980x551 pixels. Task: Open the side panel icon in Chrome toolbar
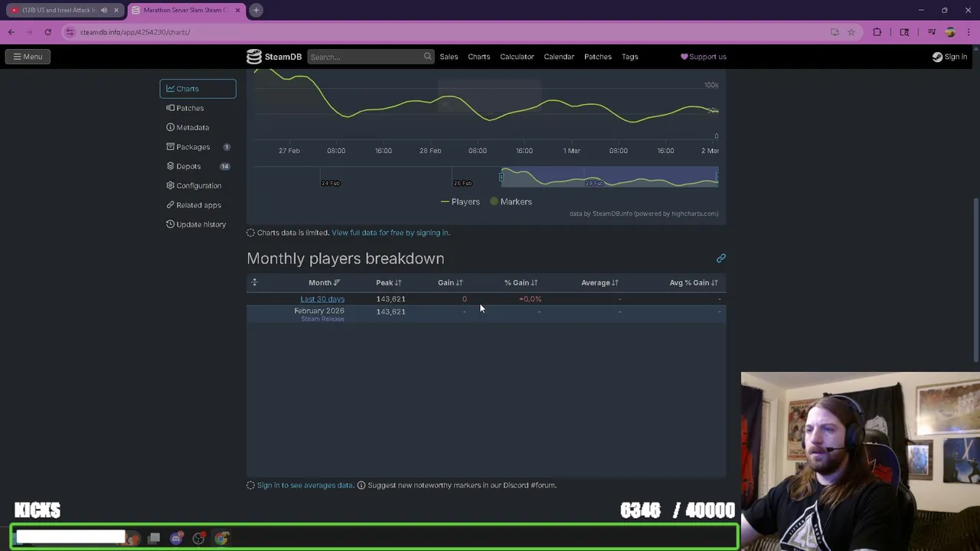click(904, 32)
